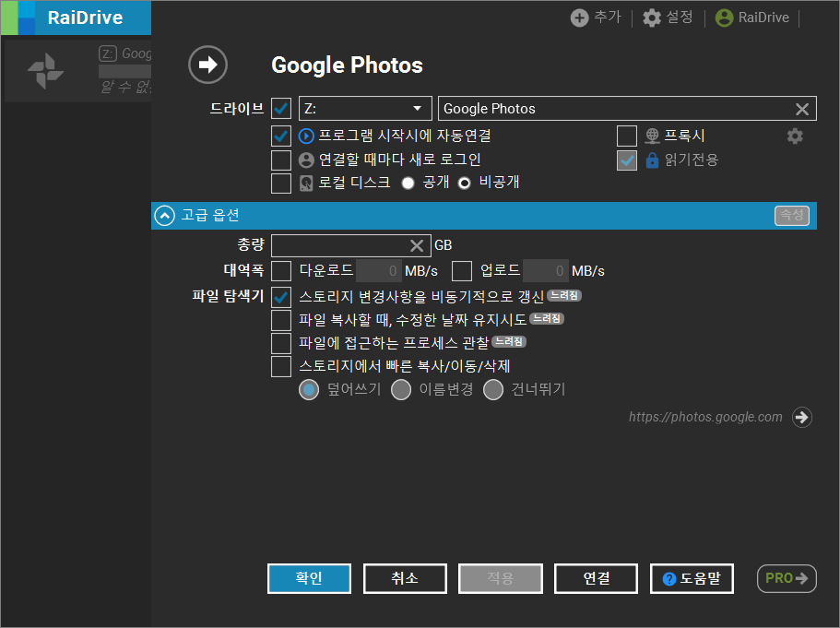
Task: Click the auto-connect play icon
Action: [306, 136]
